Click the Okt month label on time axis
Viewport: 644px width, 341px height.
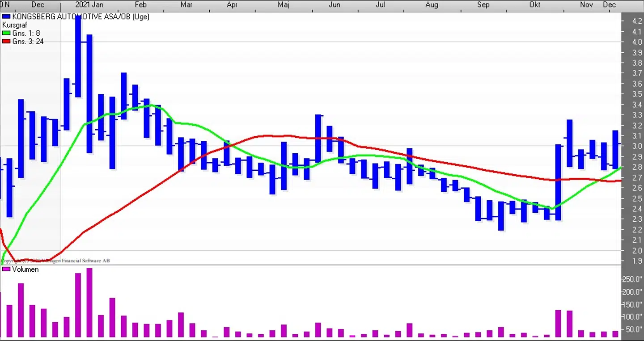pos(534,5)
